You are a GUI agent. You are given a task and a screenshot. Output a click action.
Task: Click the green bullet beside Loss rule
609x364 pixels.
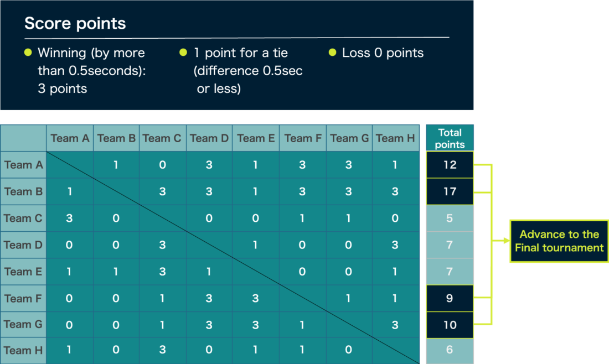[333, 53]
